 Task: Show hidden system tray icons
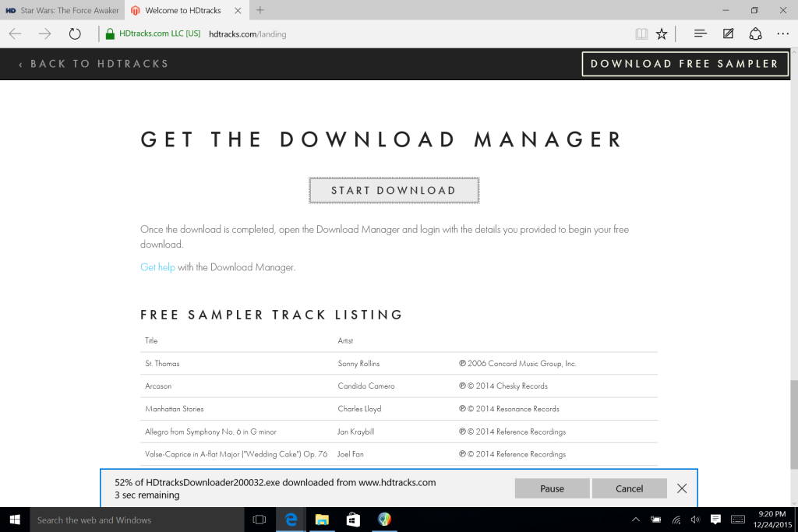coord(636,520)
